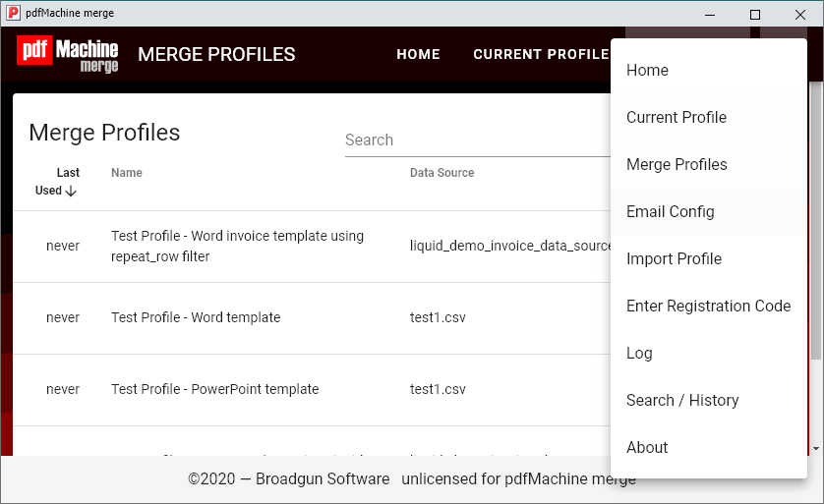Open the Log menu entry
Image resolution: width=824 pixels, height=504 pixels.
coord(639,354)
